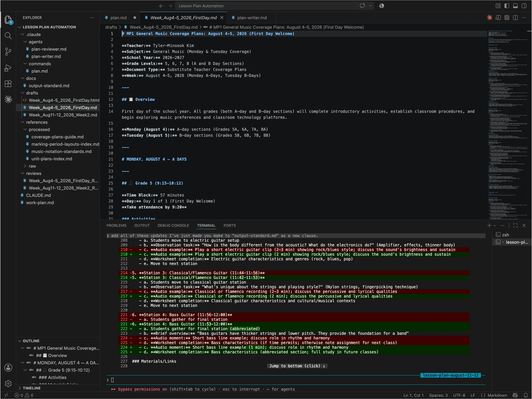Close the terminal panel

[x=524, y=225]
